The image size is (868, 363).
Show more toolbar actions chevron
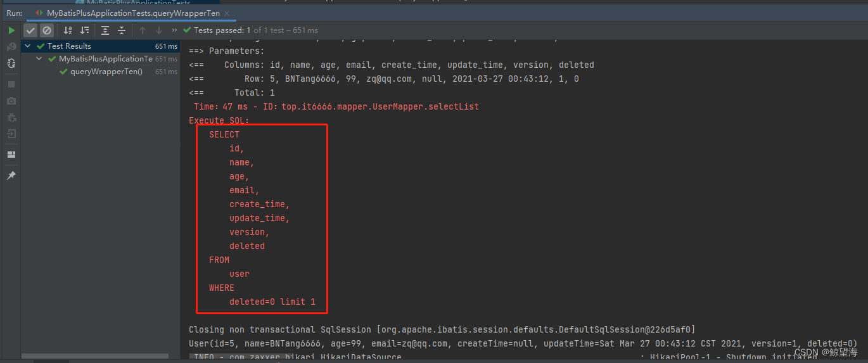tap(174, 30)
